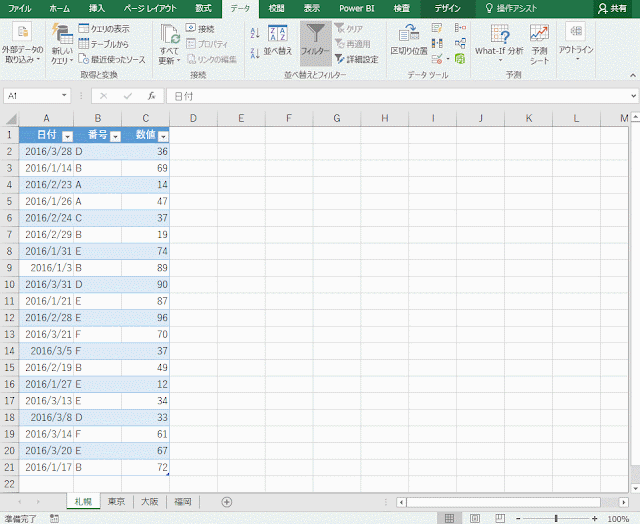Click the horizontal scrollbar right arrow
The height and width of the screenshot is (524, 640).
(x=624, y=502)
